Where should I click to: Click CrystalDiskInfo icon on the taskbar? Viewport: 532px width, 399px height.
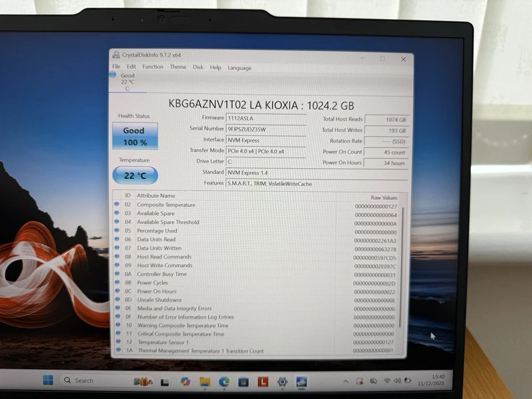301,382
